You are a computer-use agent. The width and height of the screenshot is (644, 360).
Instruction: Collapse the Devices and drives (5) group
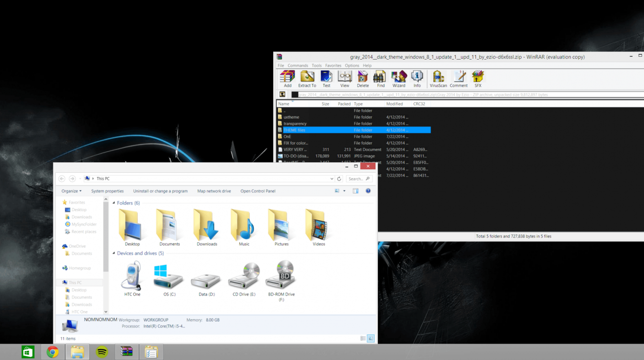(x=114, y=253)
